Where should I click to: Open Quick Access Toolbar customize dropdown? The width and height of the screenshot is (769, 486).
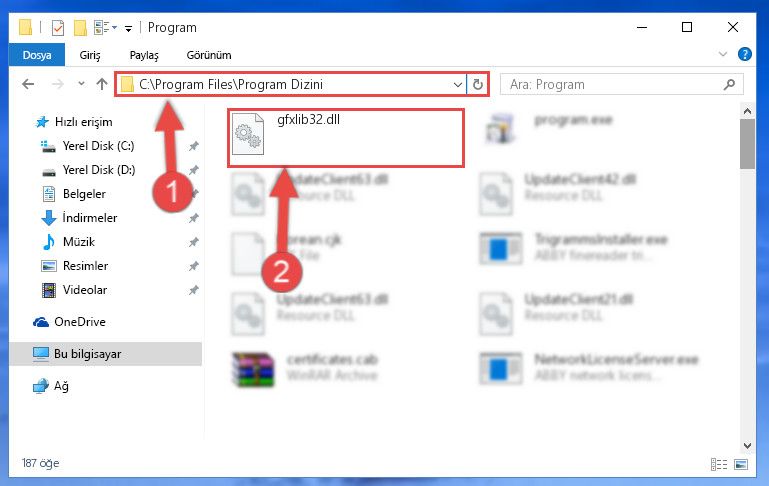click(x=128, y=28)
